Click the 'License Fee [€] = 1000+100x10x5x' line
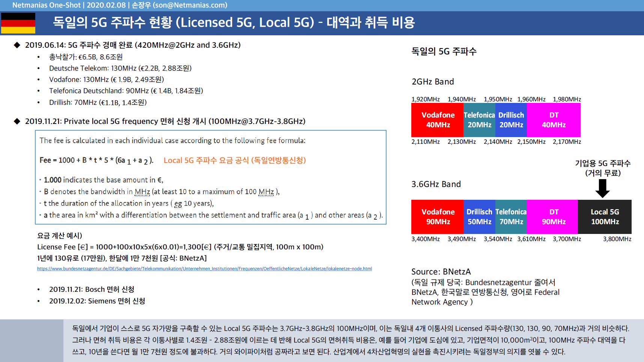Image resolution: width=644 pixels, height=362 pixels. click(180, 247)
